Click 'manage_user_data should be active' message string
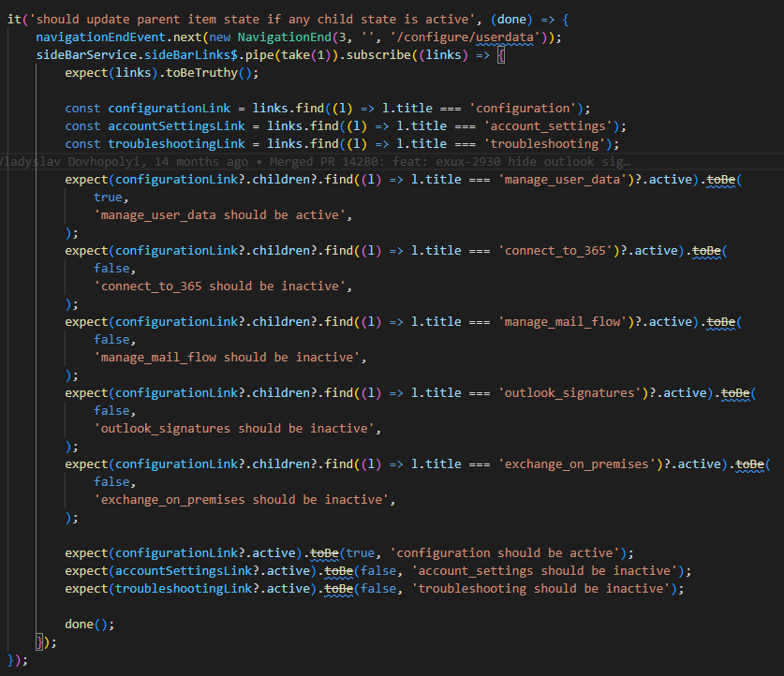The width and height of the screenshot is (784, 676). click(x=219, y=215)
